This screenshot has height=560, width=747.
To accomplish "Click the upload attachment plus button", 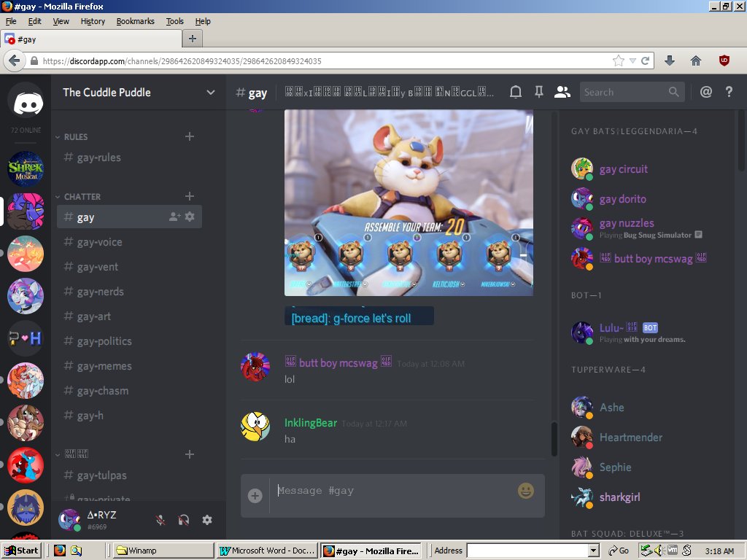I will 255,496.
